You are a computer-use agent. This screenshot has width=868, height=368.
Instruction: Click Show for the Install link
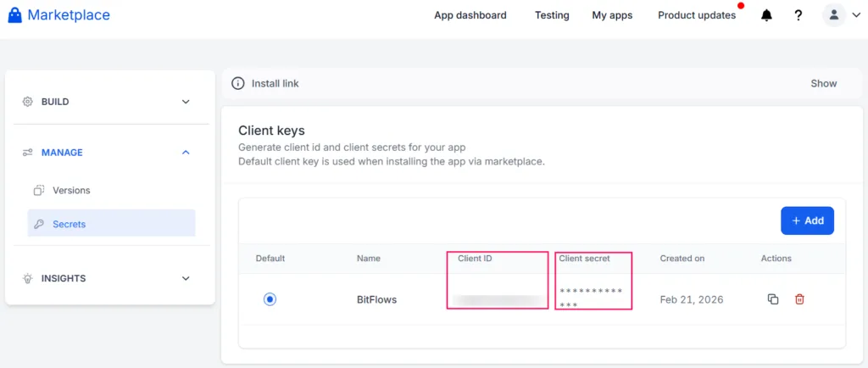click(x=824, y=84)
